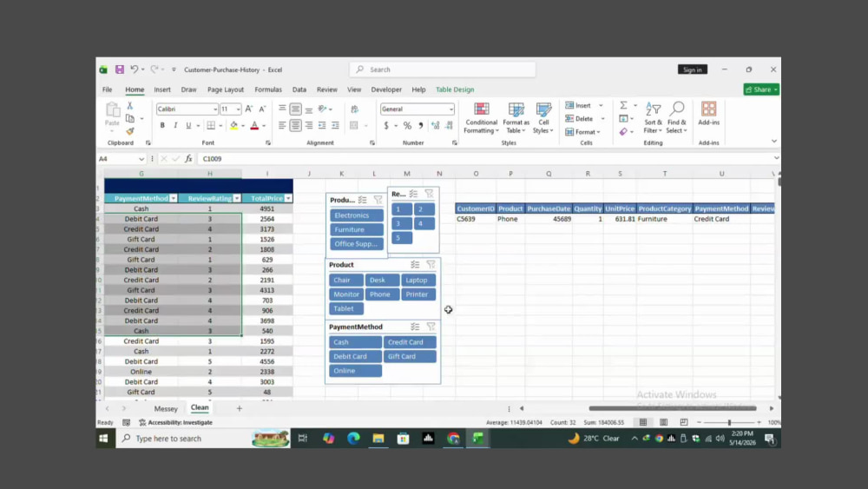Image resolution: width=868 pixels, height=489 pixels.
Task: Open the TotalPrice column filter dropdown
Action: tap(288, 198)
